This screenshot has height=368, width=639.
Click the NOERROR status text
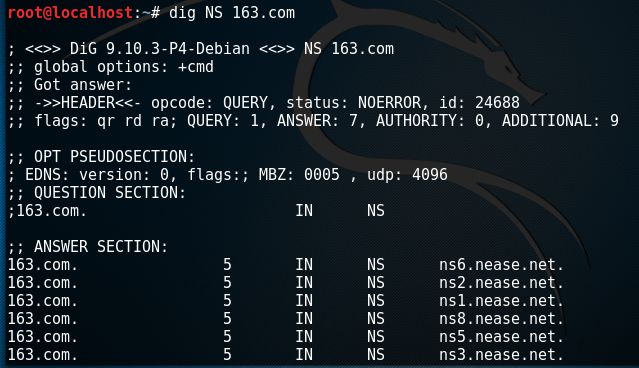[390, 103]
